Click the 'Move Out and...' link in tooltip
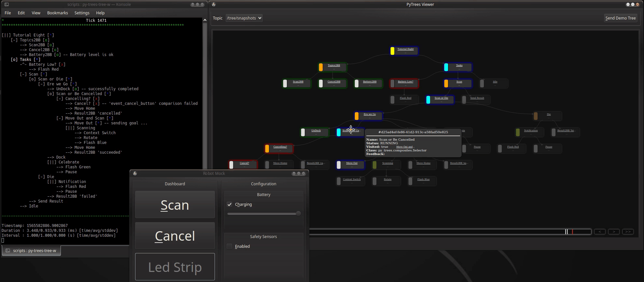 tap(405, 147)
